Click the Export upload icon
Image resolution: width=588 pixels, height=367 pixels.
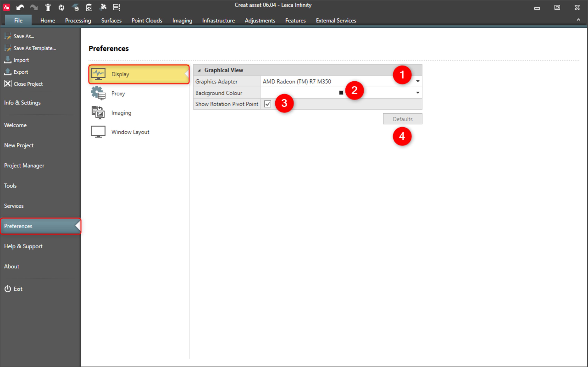coord(8,72)
